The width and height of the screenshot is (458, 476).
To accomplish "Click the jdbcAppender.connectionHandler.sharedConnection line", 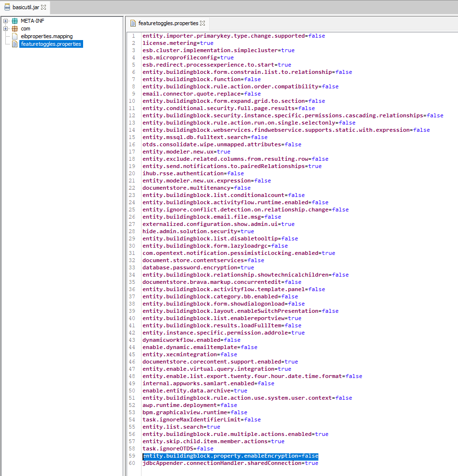I will click(230, 463).
